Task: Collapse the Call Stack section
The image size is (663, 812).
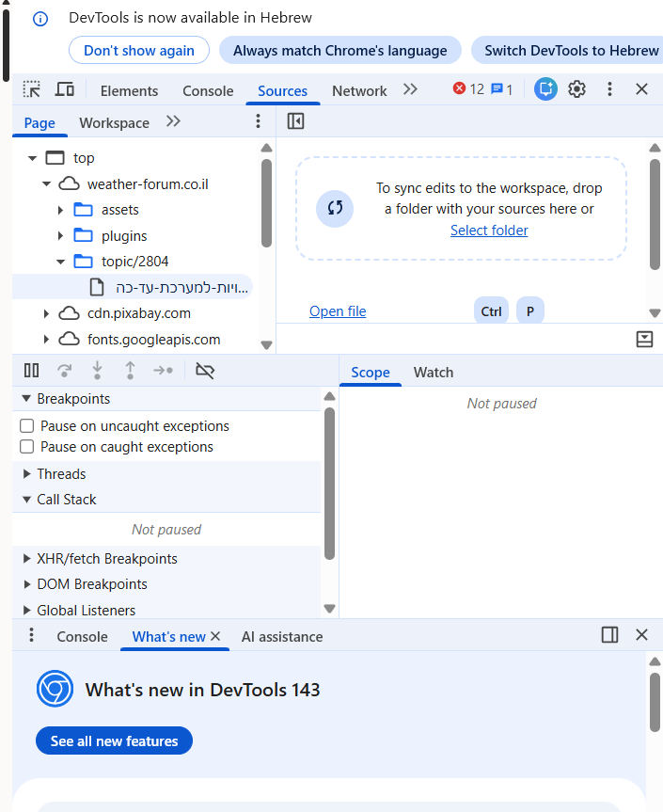Action: point(27,500)
